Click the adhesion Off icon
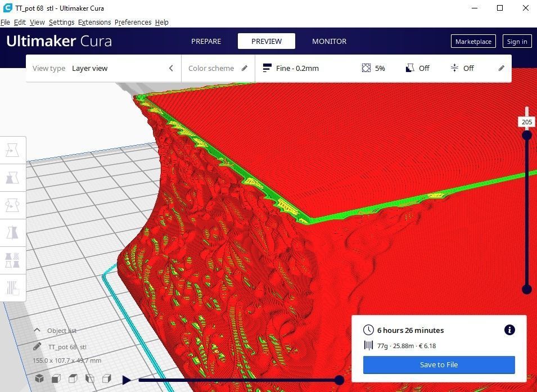The image size is (537, 392). pyautogui.click(x=454, y=68)
